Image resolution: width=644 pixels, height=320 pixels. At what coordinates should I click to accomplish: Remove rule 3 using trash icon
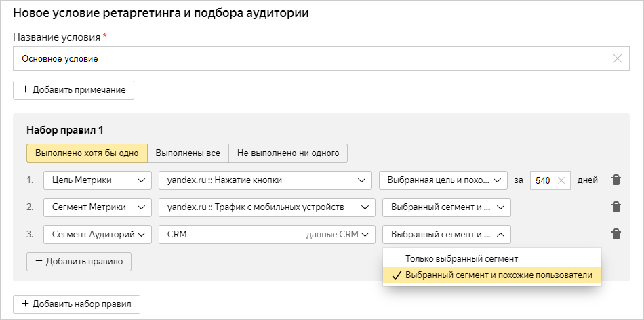[616, 234]
